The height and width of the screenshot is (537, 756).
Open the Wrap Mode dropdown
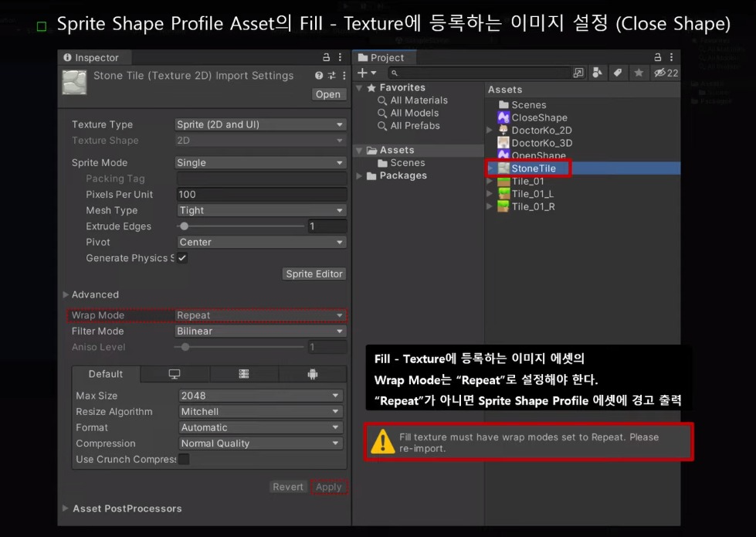[x=260, y=315]
